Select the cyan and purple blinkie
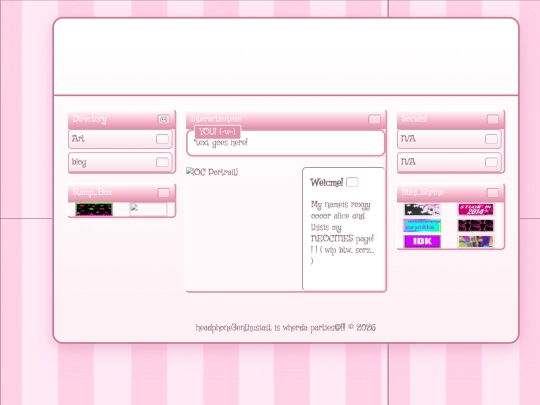 (422, 226)
